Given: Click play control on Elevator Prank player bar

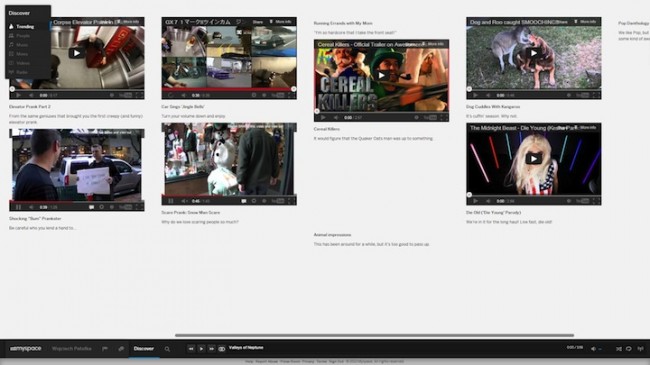Looking at the screenshot, I should tap(18, 95).
